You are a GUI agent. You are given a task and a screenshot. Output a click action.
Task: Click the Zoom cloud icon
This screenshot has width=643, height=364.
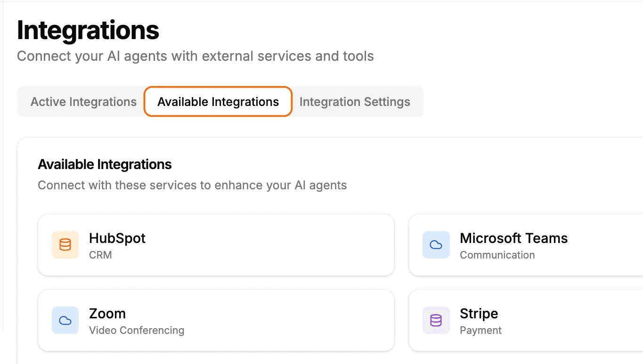tap(65, 320)
